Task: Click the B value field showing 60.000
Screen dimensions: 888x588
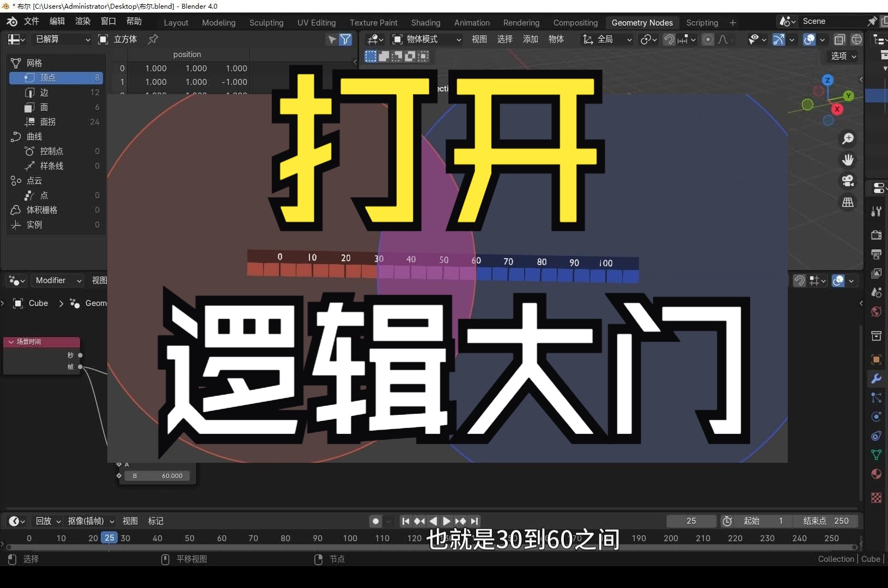Action: click(157, 476)
